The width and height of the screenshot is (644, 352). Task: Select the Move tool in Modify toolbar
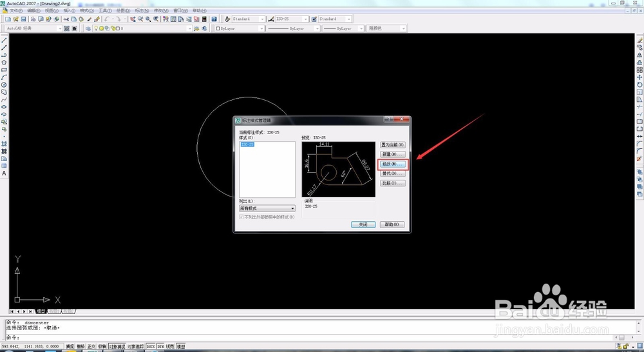(x=639, y=77)
